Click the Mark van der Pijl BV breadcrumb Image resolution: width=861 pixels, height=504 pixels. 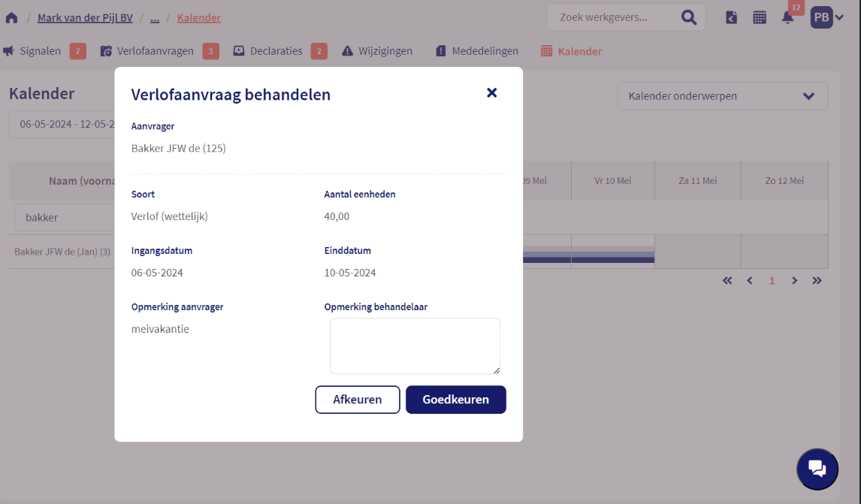(85, 17)
